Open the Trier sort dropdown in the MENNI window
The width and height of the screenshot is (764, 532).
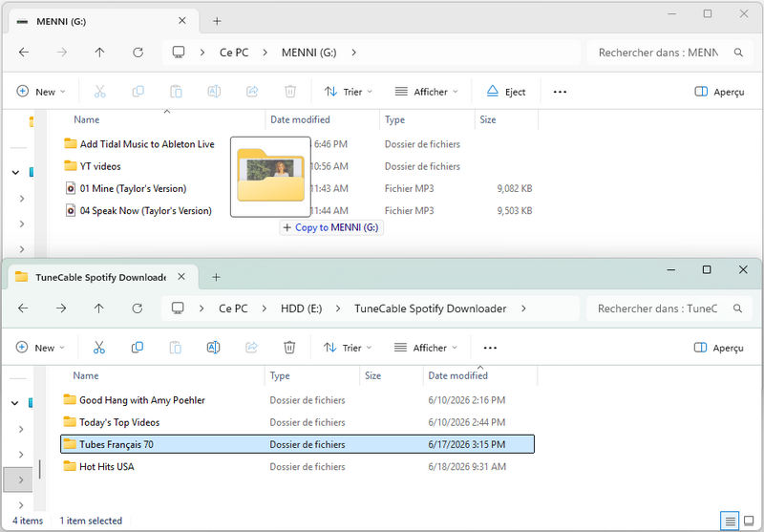point(348,92)
